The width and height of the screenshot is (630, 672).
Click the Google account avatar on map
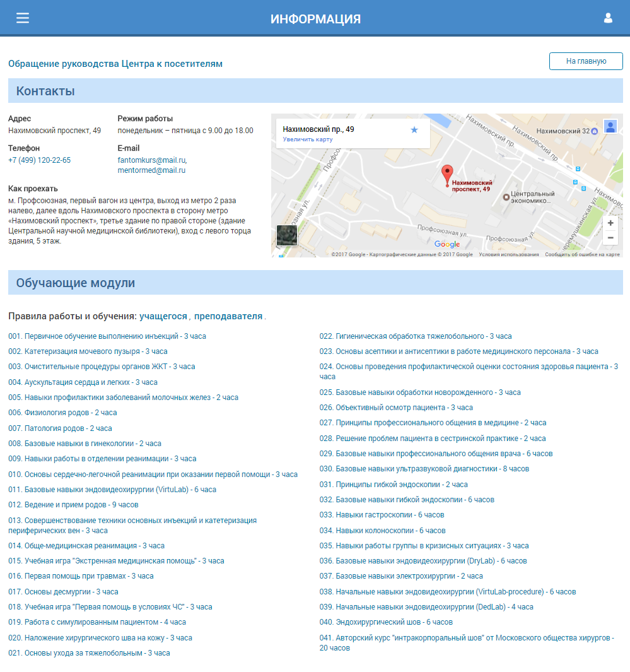(610, 127)
